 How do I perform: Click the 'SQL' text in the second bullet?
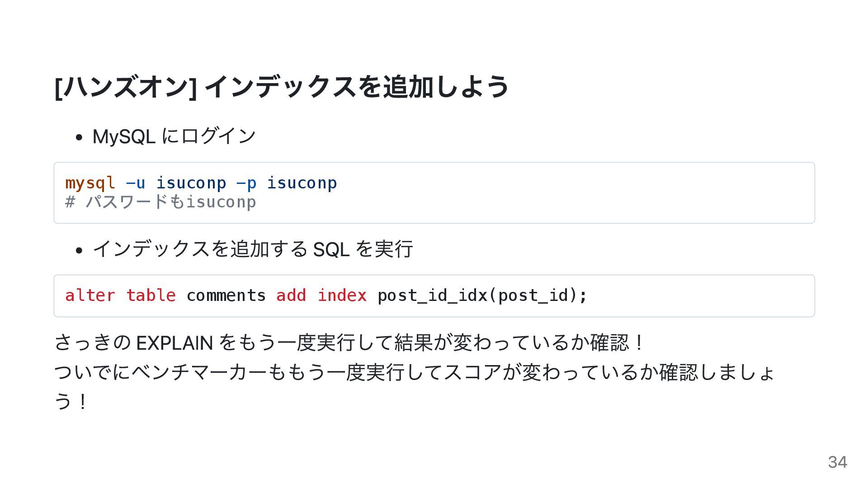click(x=331, y=249)
